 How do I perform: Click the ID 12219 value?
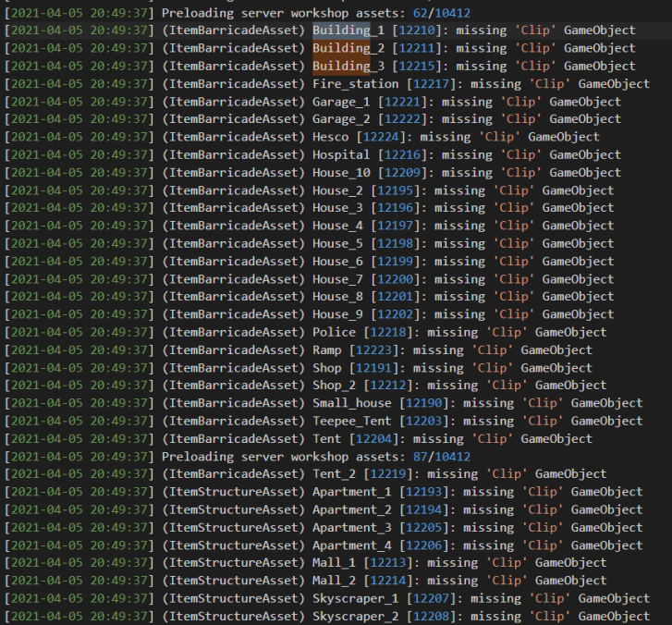point(388,473)
